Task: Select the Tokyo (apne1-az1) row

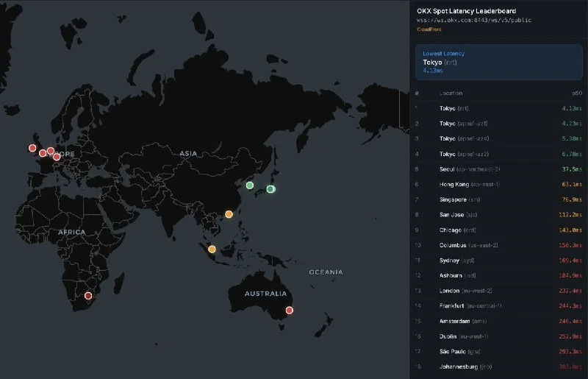Action: point(499,123)
